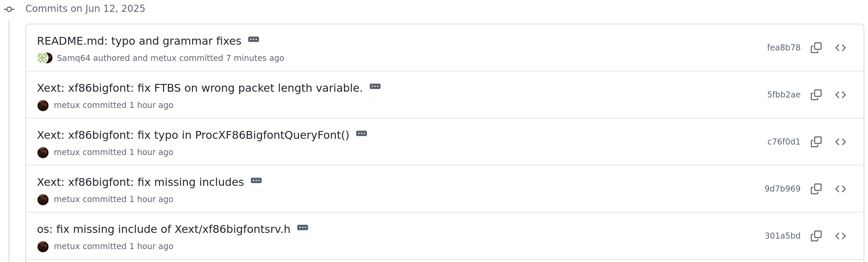This screenshot has width=868, height=262.
Task: Expand FTBS packet length commit description
Action: click(x=375, y=87)
